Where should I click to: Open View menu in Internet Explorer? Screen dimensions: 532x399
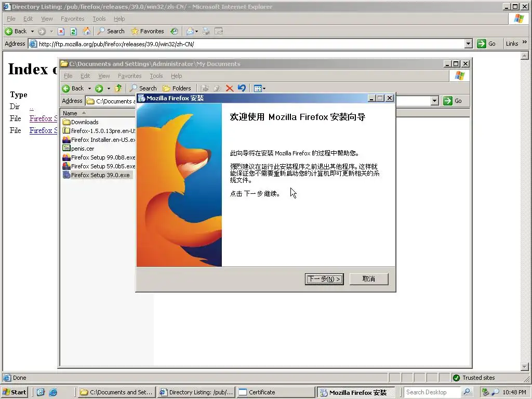(x=47, y=19)
